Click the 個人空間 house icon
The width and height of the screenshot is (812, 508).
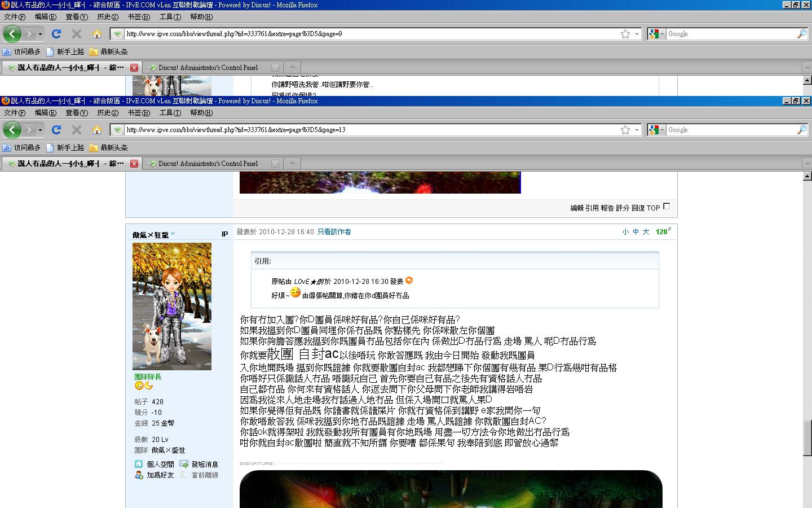click(139, 464)
